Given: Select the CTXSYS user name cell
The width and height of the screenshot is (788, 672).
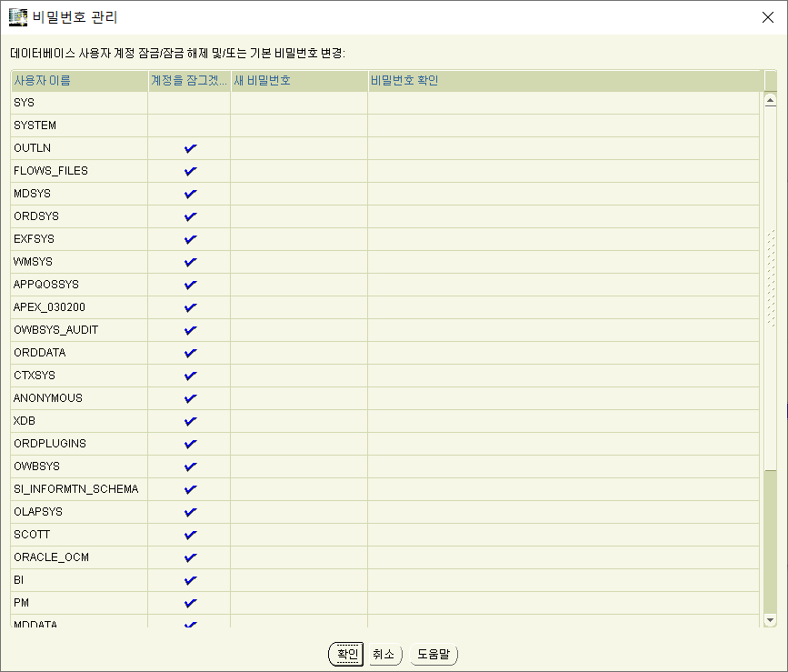Looking at the screenshot, I should [x=79, y=376].
